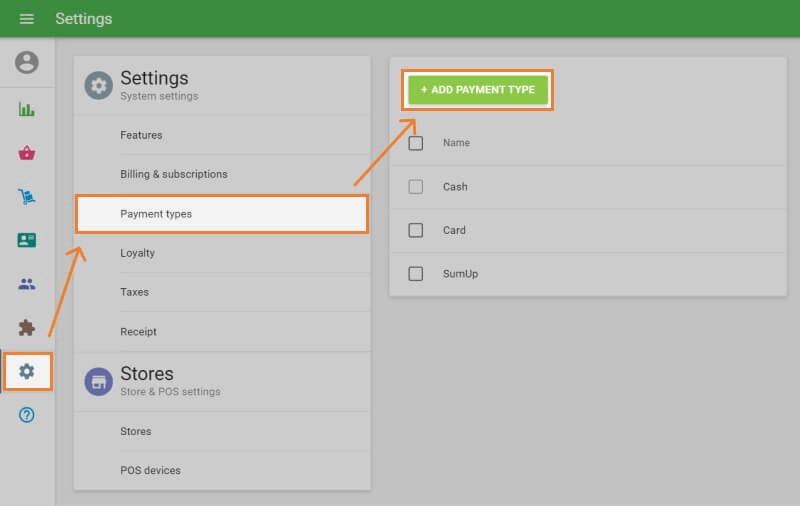
Task: Open the Taxes settings item
Action: tap(134, 292)
